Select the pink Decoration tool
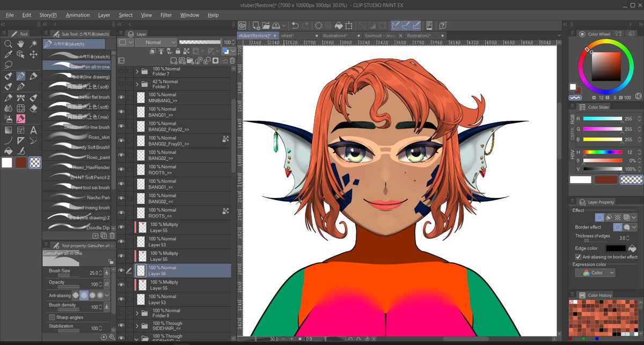Viewport: 644px width, 345px height. click(20, 119)
